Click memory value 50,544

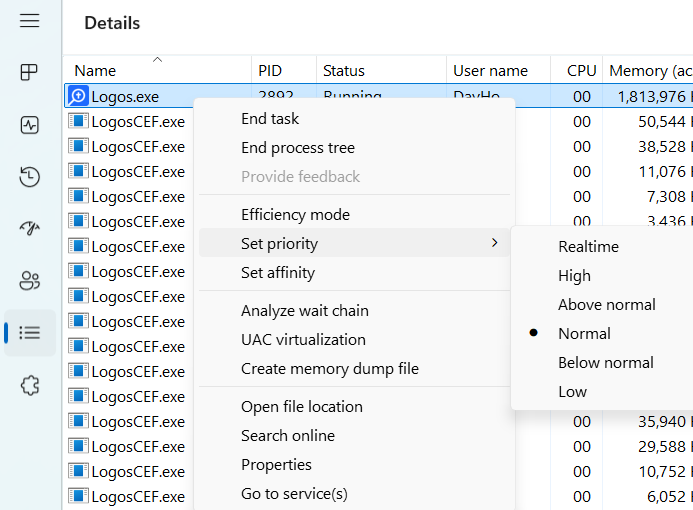662,122
